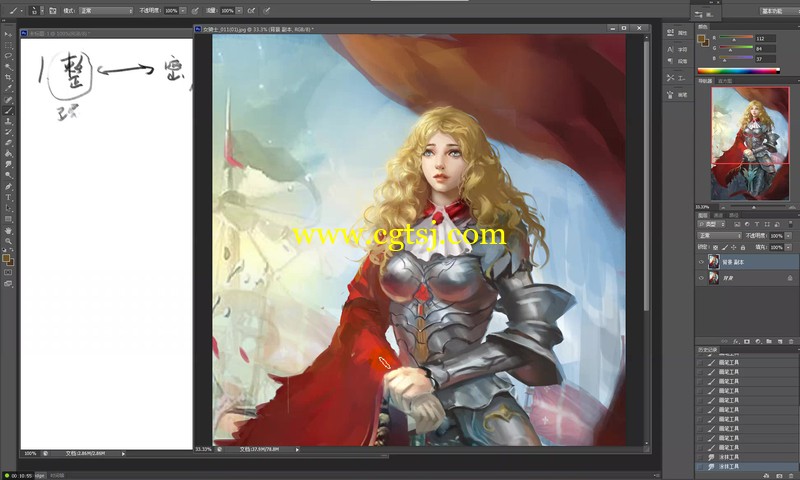The image size is (800, 480).
Task: Toggle pressure for opacity icon
Action: click(x=195, y=10)
